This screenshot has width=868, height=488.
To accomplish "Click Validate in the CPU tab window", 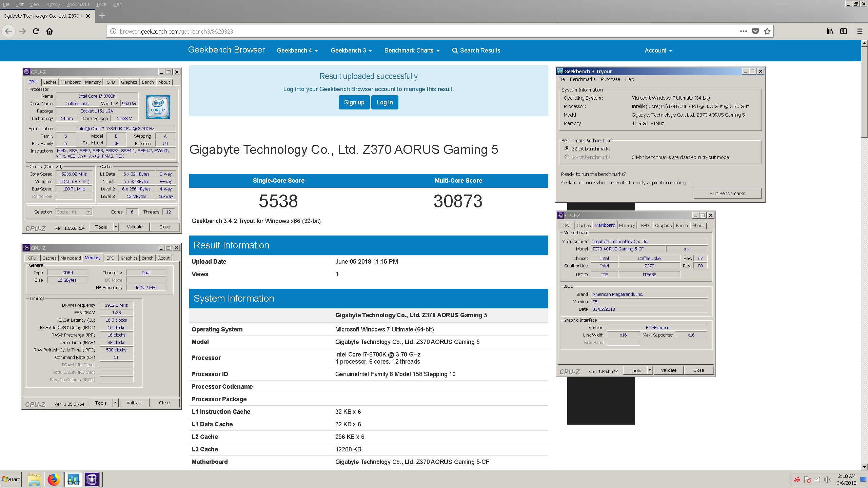I will [x=135, y=227].
